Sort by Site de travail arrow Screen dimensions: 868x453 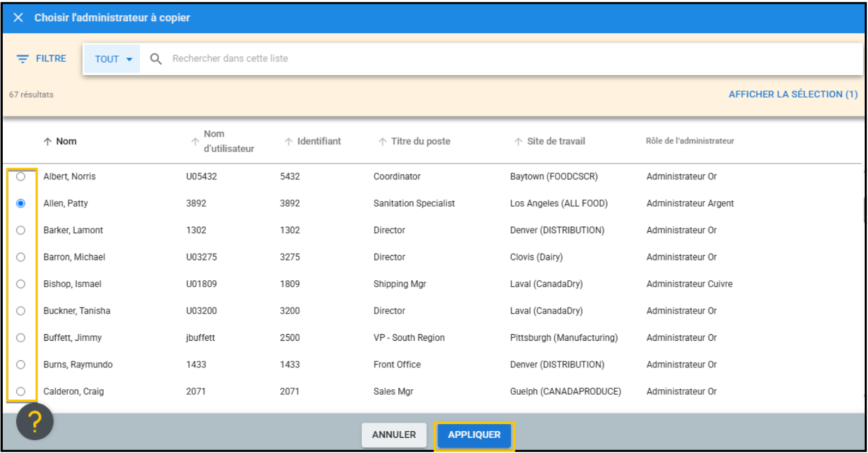[518, 142]
